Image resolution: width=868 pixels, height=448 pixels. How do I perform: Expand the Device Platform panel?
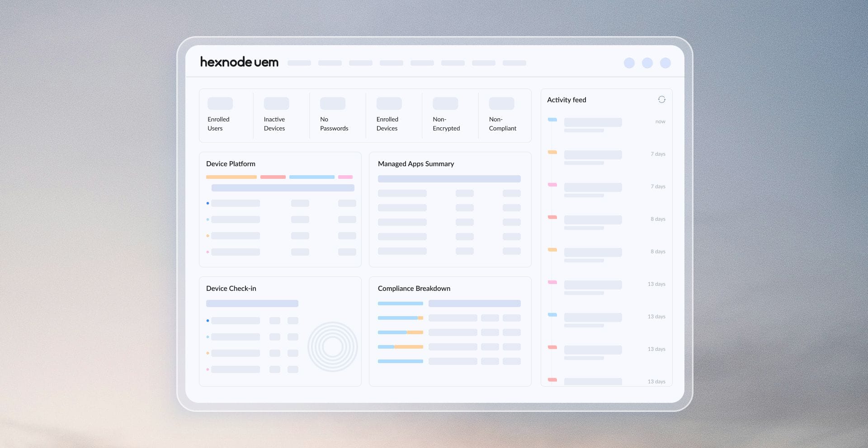pos(231,163)
